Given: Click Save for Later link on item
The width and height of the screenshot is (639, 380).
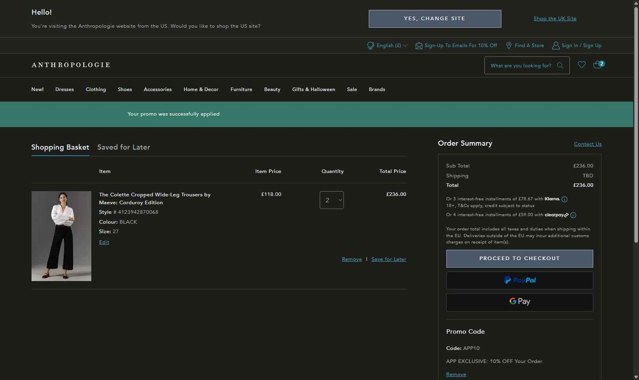Looking at the screenshot, I should [x=388, y=259].
